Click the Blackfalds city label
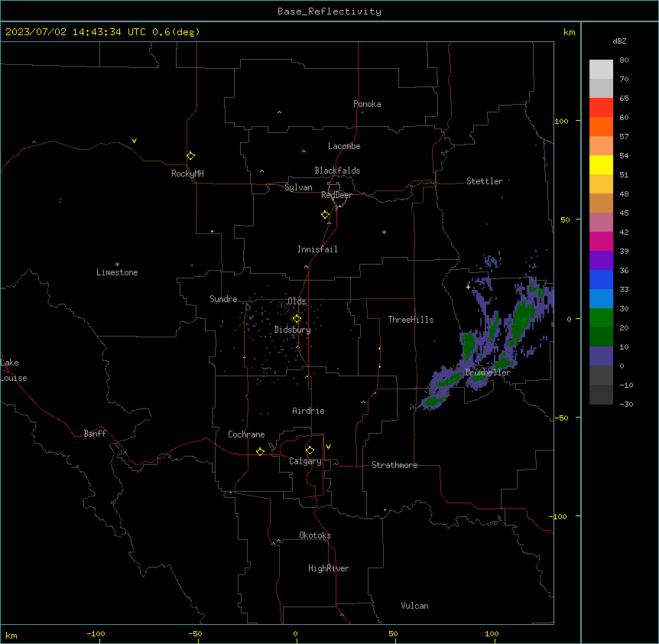Viewport: 659px width, 644px height. coord(337,171)
